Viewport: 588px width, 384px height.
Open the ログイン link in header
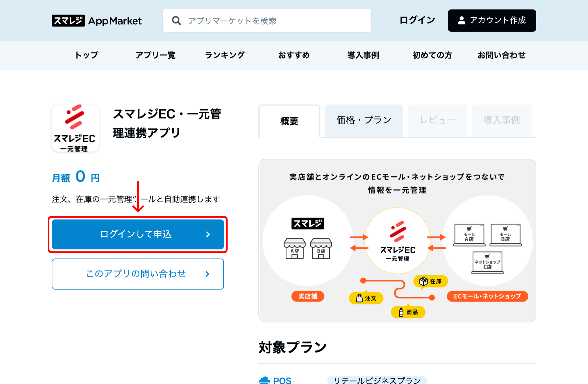(x=417, y=20)
